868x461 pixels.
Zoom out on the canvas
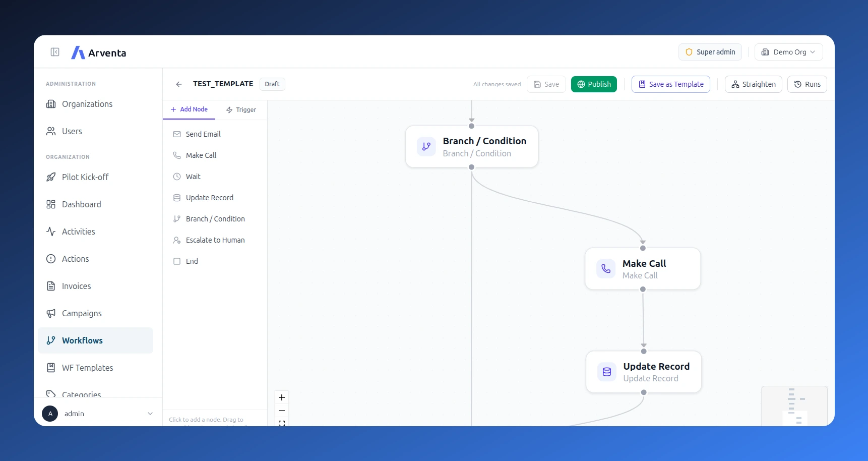coord(282,411)
